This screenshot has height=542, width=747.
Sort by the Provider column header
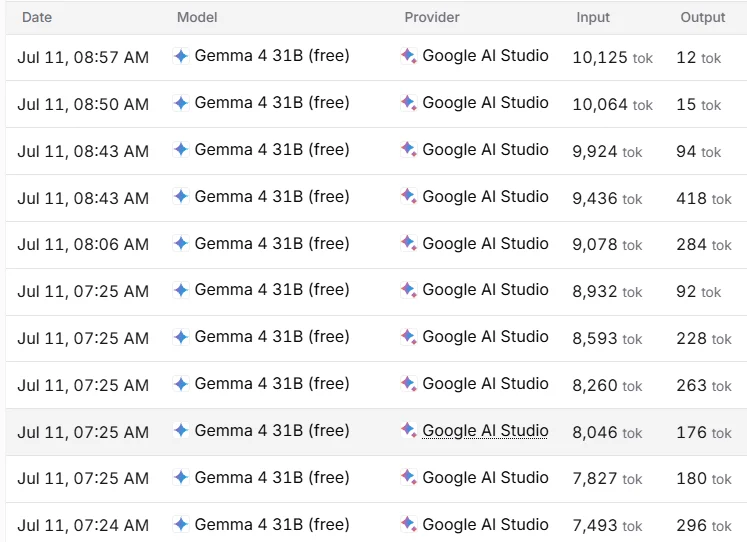[x=432, y=18]
